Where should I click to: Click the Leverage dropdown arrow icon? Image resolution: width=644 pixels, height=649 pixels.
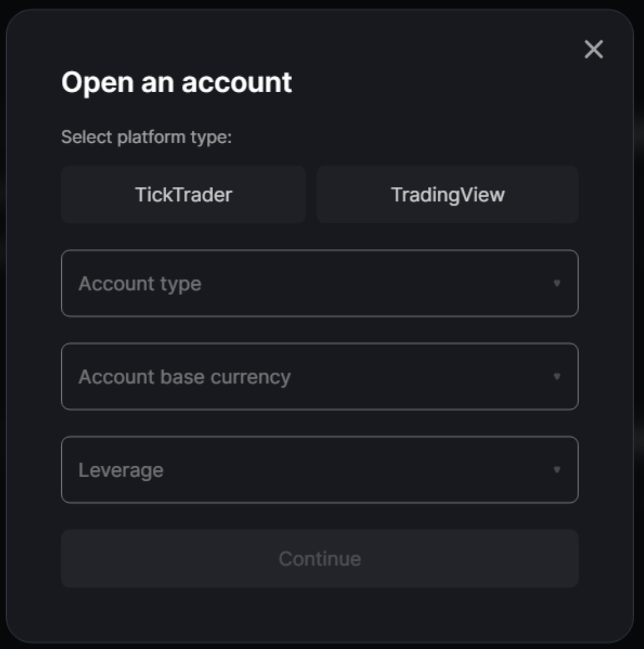tap(557, 469)
